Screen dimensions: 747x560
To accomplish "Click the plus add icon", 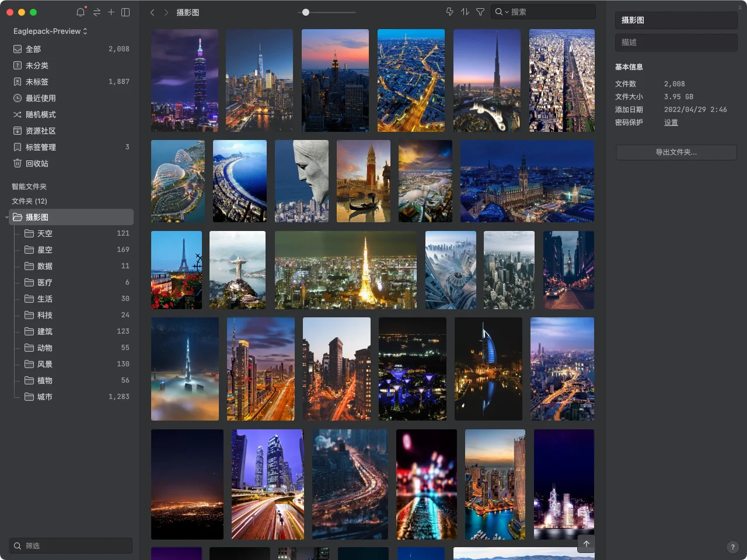I will 111,12.
